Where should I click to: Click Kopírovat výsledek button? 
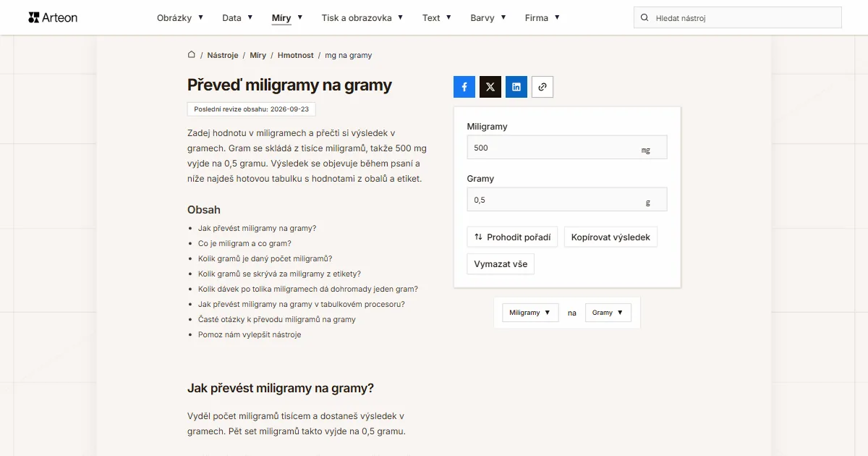pyautogui.click(x=610, y=237)
